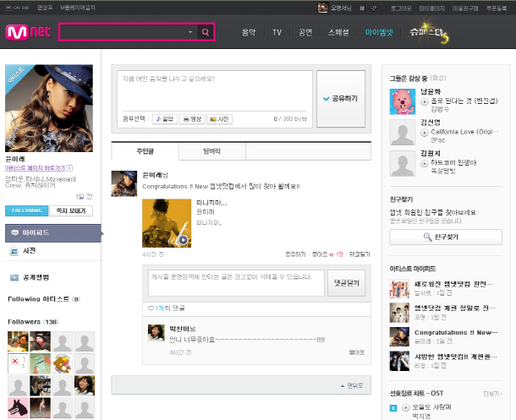Collapse feed with the 맨위로 arrow
Image resolution: width=516 pixels, height=420 pixels.
tap(354, 385)
